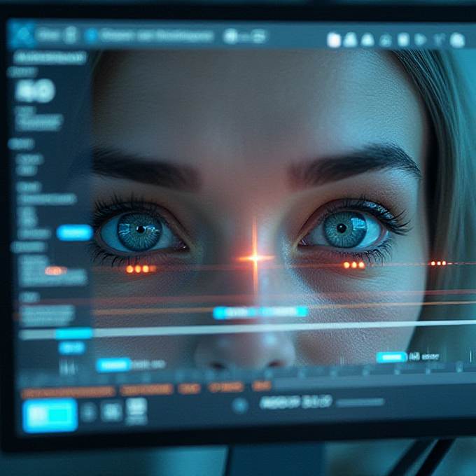Click the square icon in the bottom toolbar

tap(111, 412)
